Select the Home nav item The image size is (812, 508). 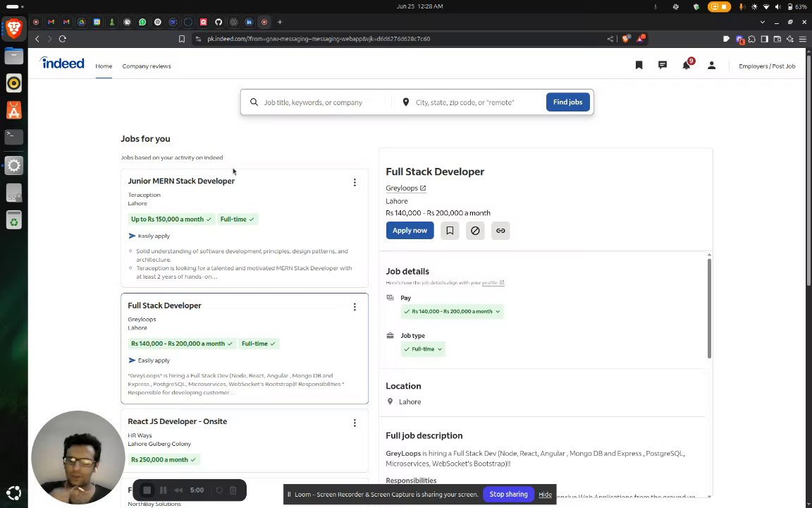104,66
